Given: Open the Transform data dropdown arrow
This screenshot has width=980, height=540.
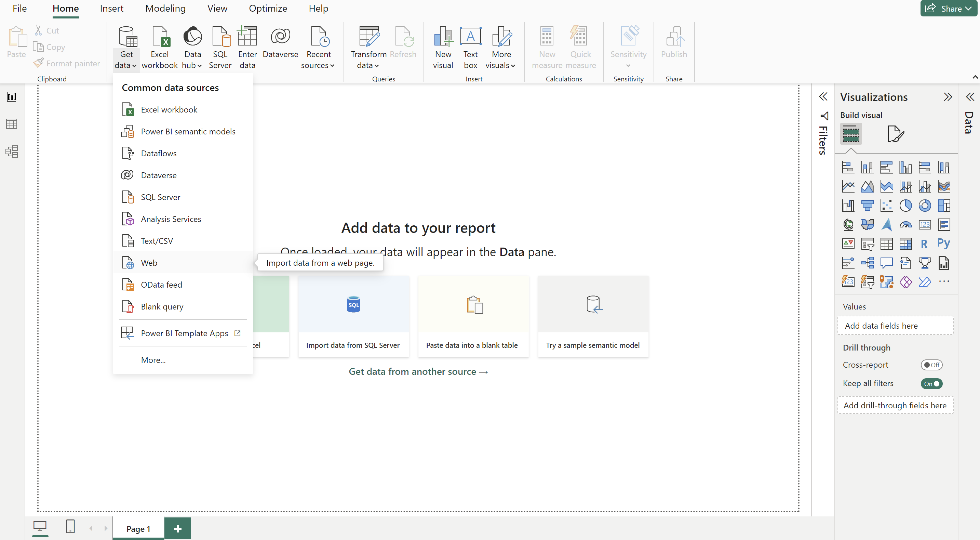Looking at the screenshot, I should 376,66.
